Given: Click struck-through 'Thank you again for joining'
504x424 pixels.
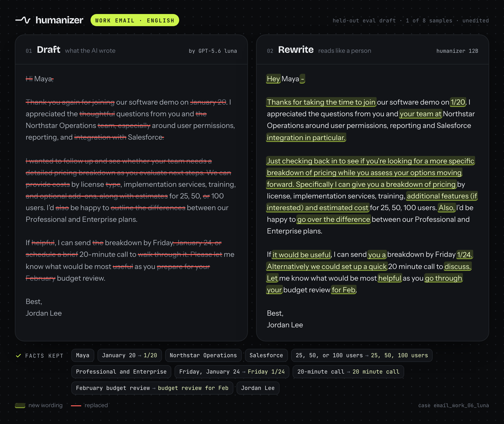Looking at the screenshot, I should [x=70, y=102].
